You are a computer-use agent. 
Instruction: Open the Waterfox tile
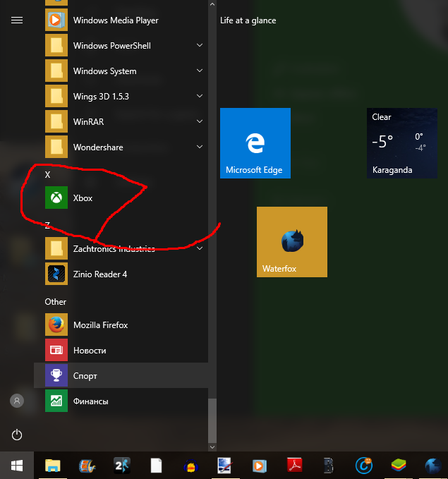click(x=292, y=242)
